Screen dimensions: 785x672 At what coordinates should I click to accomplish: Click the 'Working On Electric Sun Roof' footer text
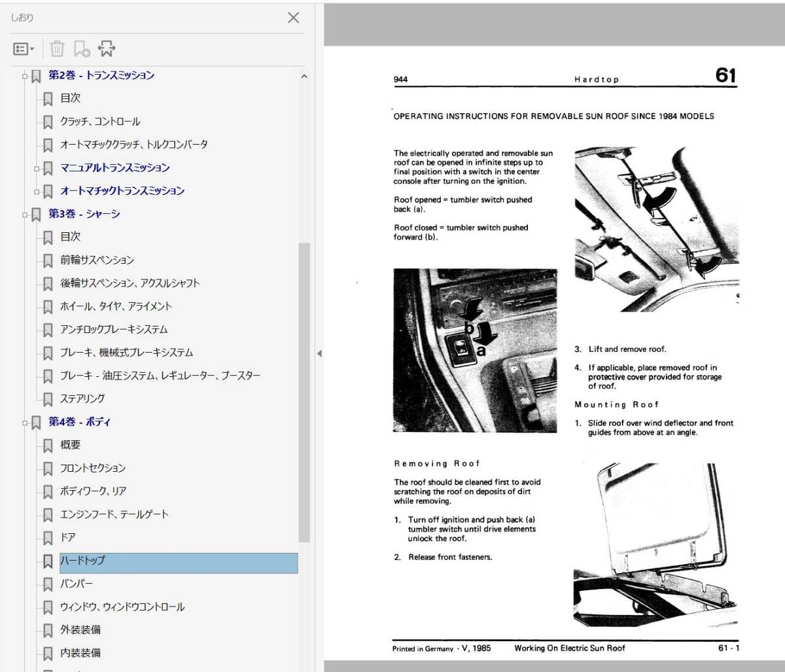570,648
